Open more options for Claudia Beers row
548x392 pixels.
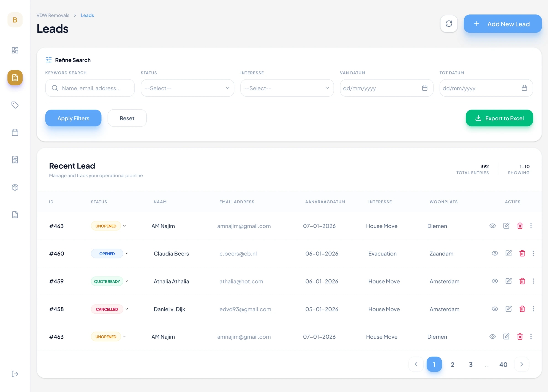click(x=533, y=253)
